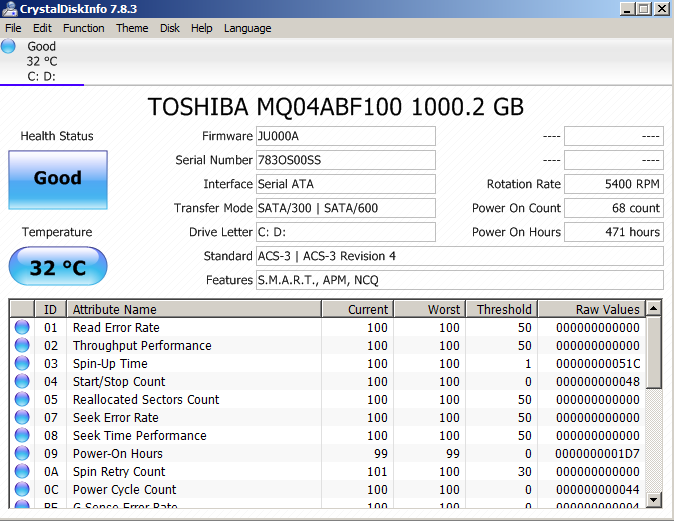Screen dimensions: 674x521
Task: Click the Threshold column header
Action: (x=502, y=310)
